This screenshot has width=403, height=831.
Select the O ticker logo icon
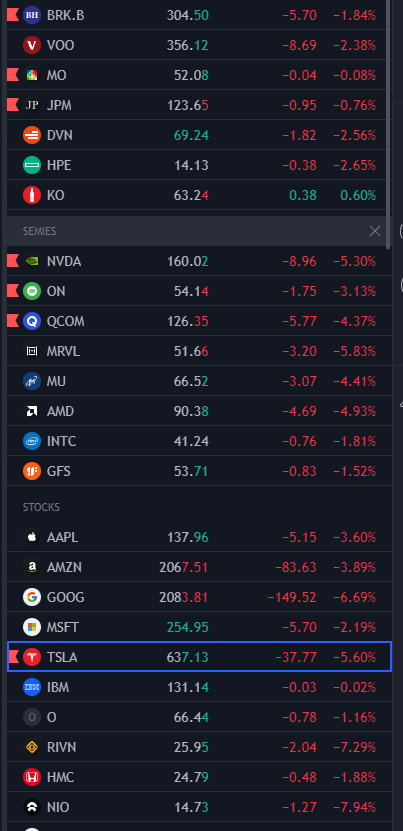tap(32, 717)
